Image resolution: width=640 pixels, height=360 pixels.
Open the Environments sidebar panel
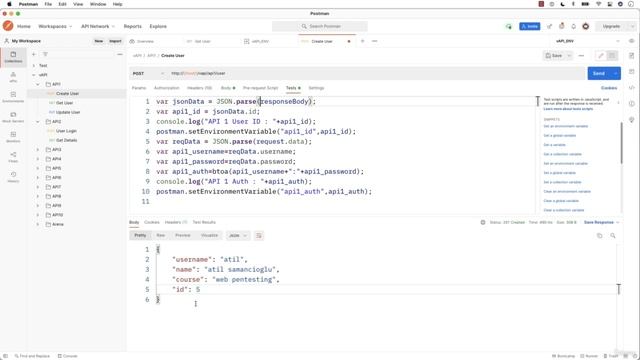coord(13,97)
